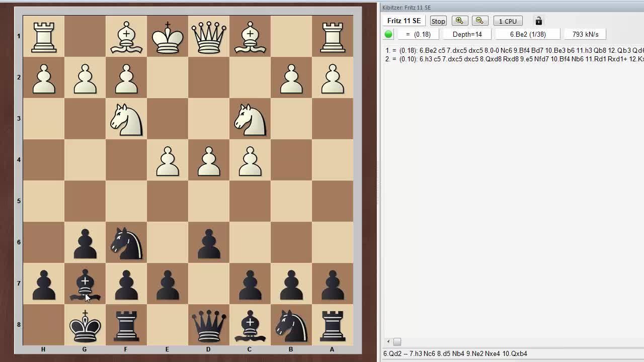The height and width of the screenshot is (362, 644).
Task: Select the black knight on F6
Action: coord(126,242)
